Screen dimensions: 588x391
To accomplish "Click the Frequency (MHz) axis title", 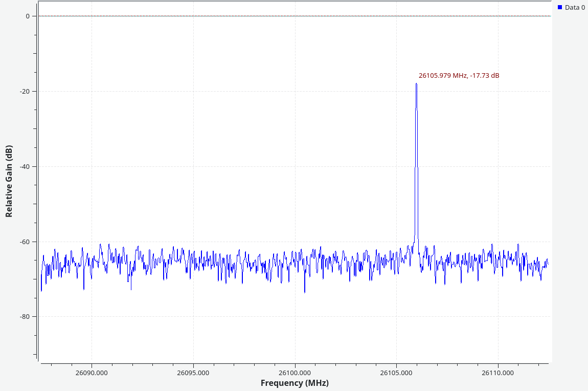I will point(295,383).
